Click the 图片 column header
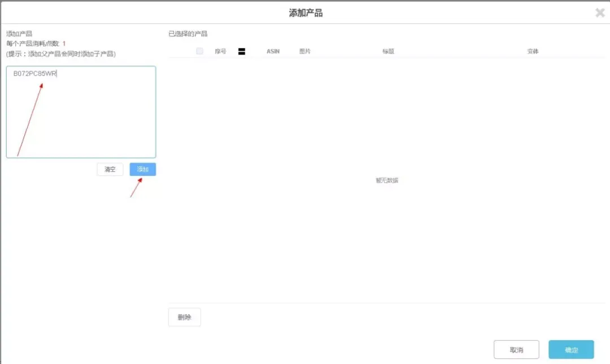The image size is (610, 364). point(305,51)
